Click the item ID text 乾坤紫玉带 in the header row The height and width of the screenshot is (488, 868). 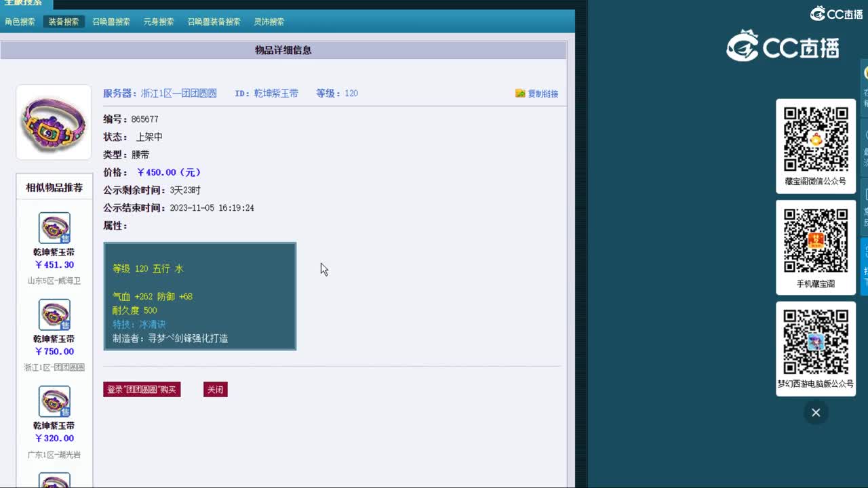[x=276, y=94]
